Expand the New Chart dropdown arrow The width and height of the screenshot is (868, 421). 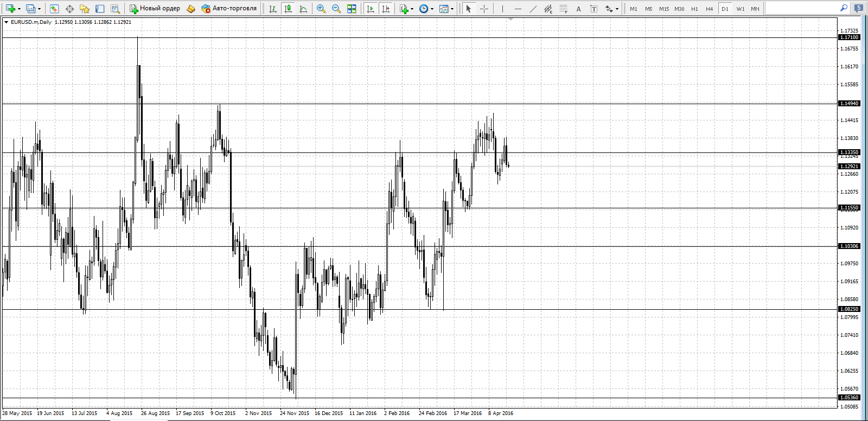20,9
